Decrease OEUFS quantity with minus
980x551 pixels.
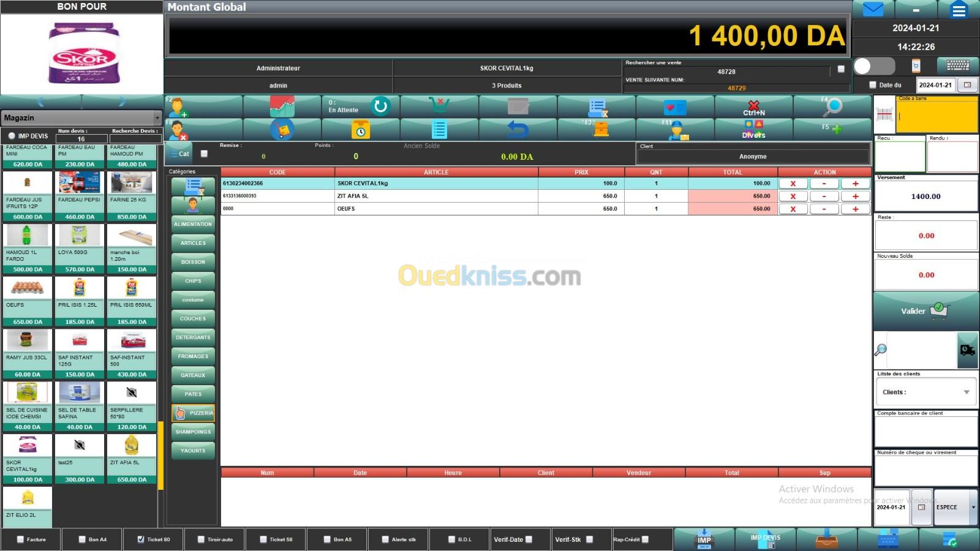(824, 209)
